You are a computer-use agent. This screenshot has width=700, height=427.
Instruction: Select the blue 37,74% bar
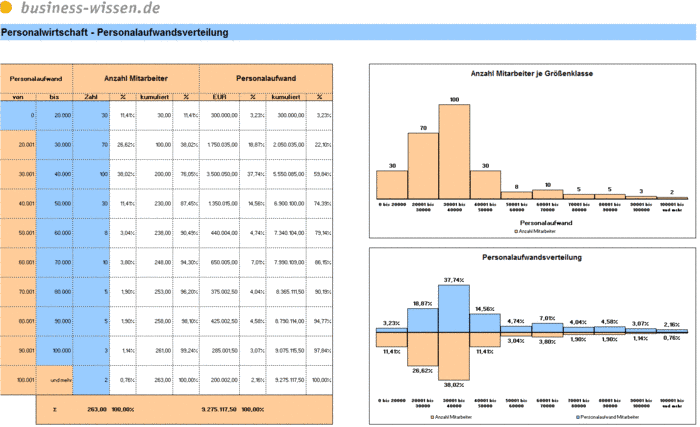coord(454,309)
